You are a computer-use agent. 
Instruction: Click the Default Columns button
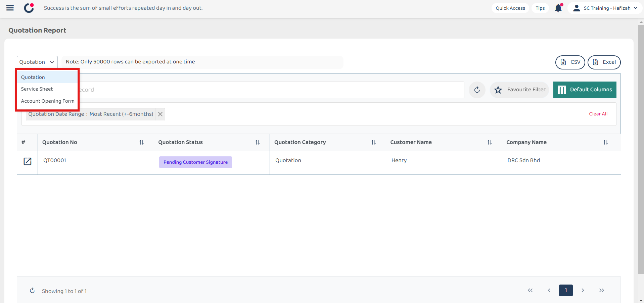(x=585, y=90)
